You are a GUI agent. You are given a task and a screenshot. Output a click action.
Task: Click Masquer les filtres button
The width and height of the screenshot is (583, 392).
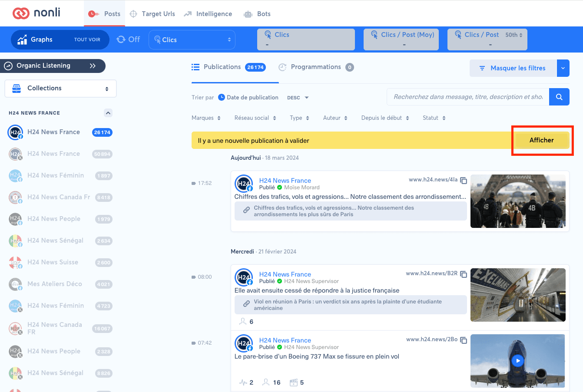click(x=513, y=68)
